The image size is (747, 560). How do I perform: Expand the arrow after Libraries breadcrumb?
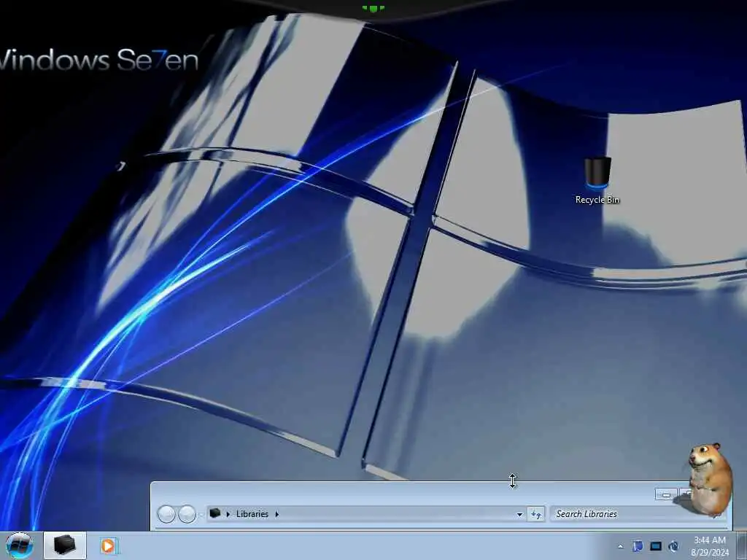pos(276,514)
